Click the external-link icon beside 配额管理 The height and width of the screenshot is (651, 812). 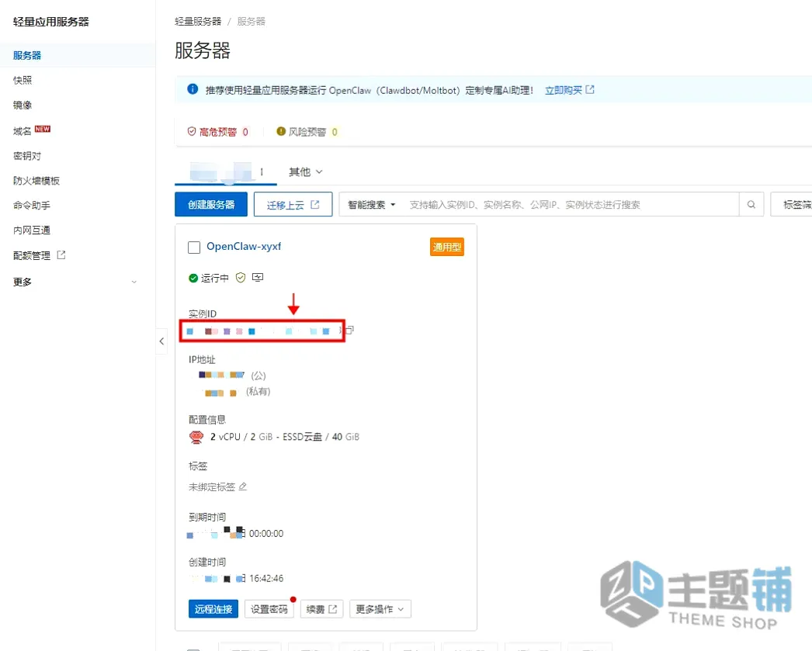(61, 255)
